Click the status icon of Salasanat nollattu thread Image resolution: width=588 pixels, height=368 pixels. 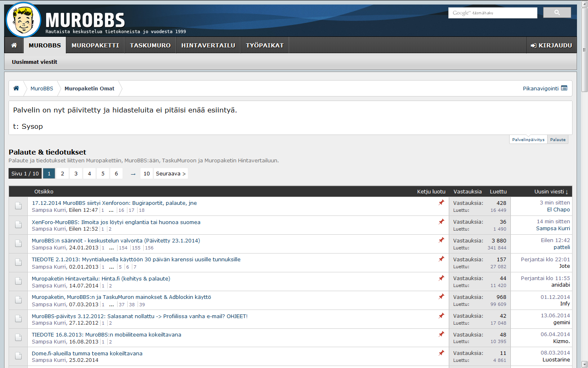pyautogui.click(x=18, y=319)
